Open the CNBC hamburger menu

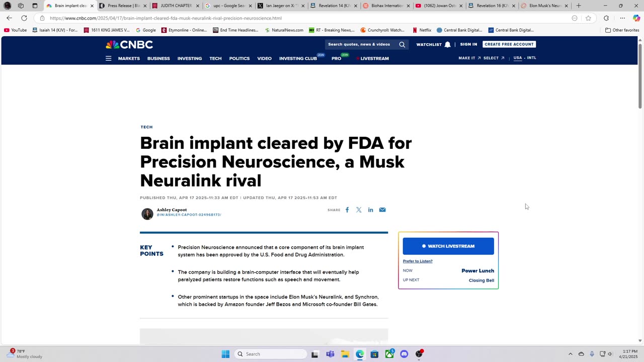[108, 58]
